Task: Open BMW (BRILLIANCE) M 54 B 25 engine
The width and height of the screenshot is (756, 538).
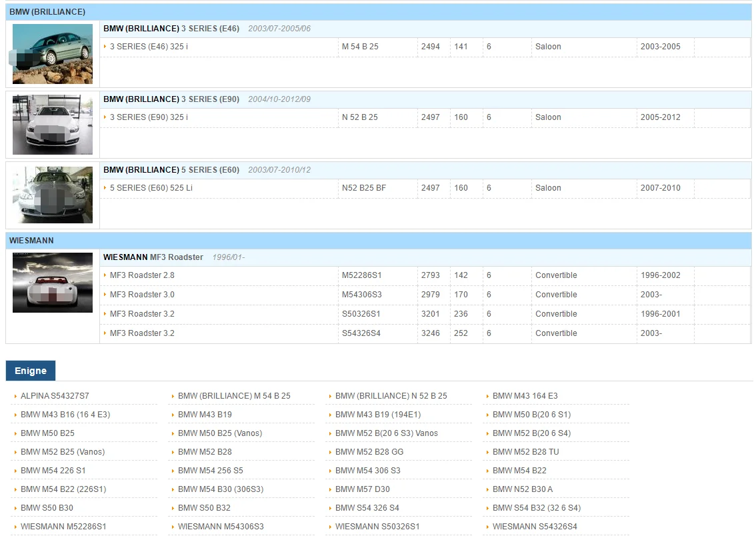Action: (234, 396)
